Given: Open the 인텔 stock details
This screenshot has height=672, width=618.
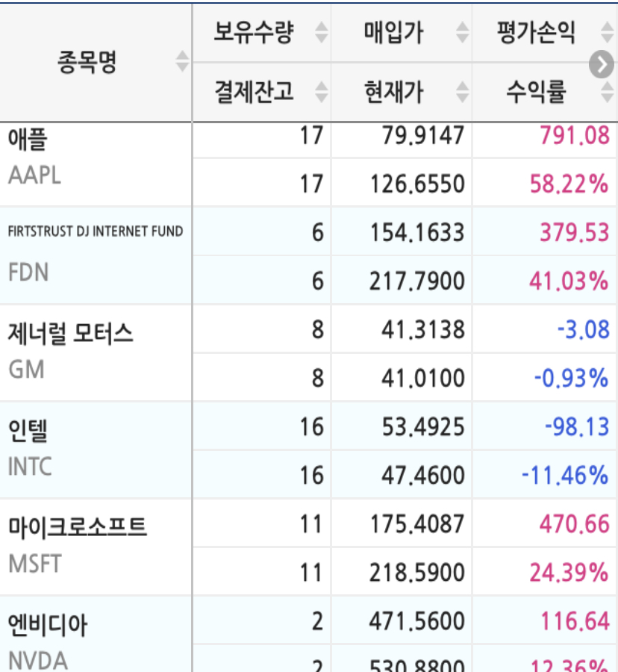Looking at the screenshot, I should tap(28, 431).
